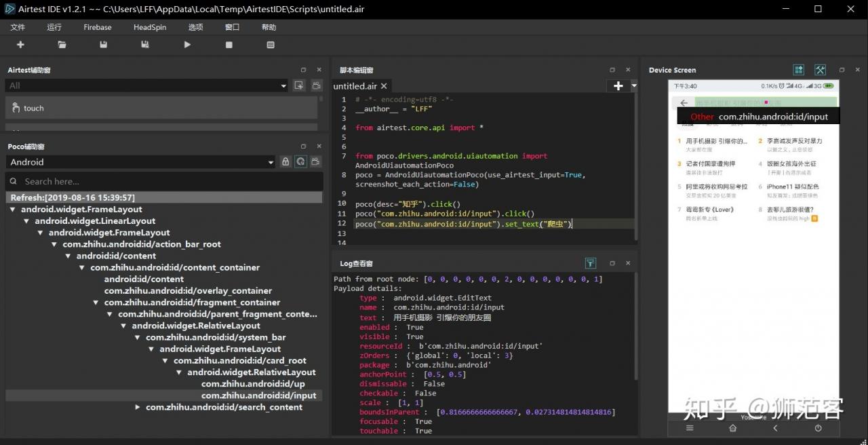The width and height of the screenshot is (868, 445).
Task: Save the script using the floppy icon
Action: (104, 45)
